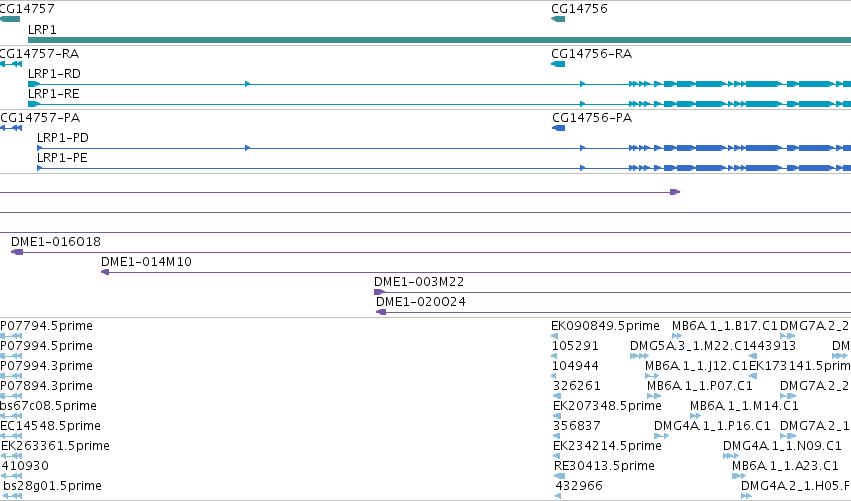851x501 pixels.
Task: Open the CG14756-RA transcript label
Action: (x=592, y=54)
